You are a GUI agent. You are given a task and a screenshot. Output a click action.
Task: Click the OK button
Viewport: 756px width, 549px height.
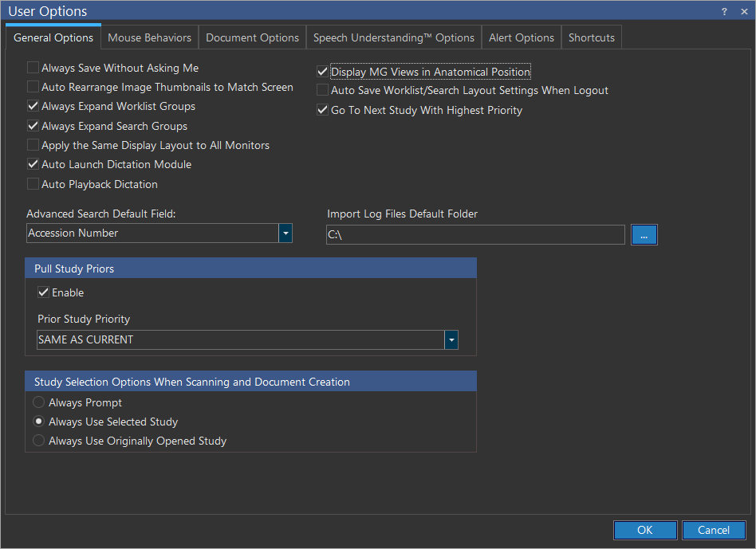pyautogui.click(x=645, y=531)
